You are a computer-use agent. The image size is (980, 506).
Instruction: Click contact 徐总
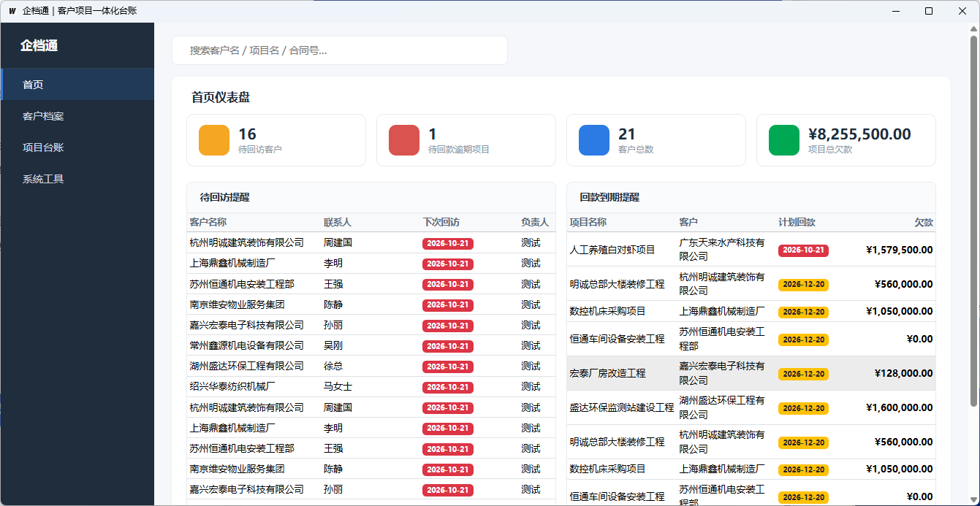(x=333, y=366)
